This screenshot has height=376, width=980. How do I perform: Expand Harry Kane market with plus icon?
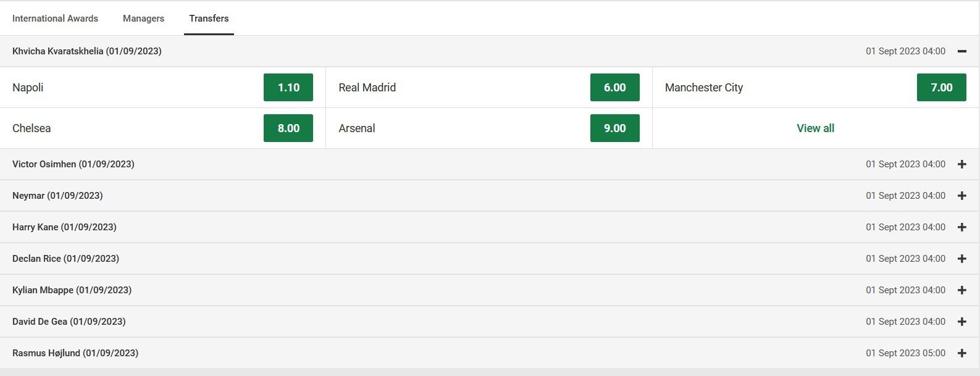pos(961,227)
